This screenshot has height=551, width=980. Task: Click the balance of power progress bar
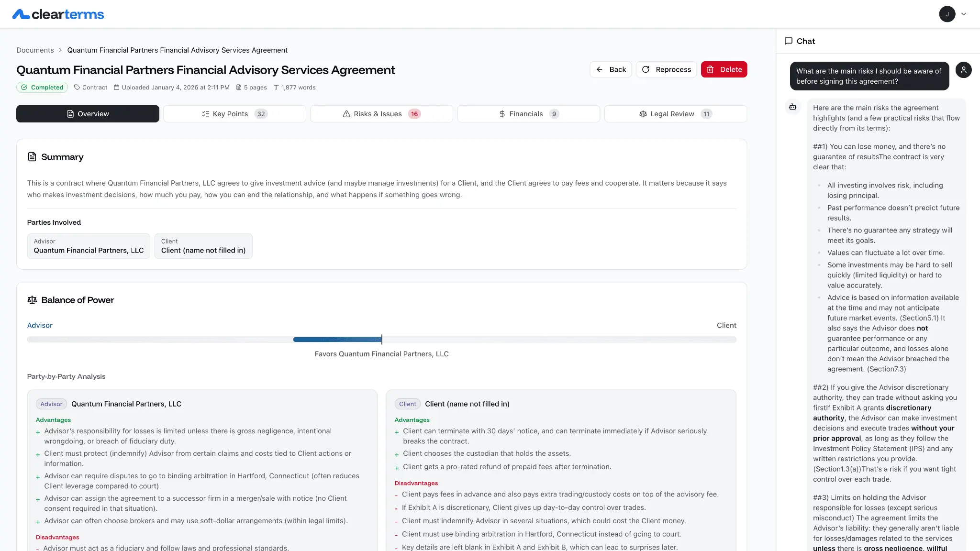(x=381, y=340)
